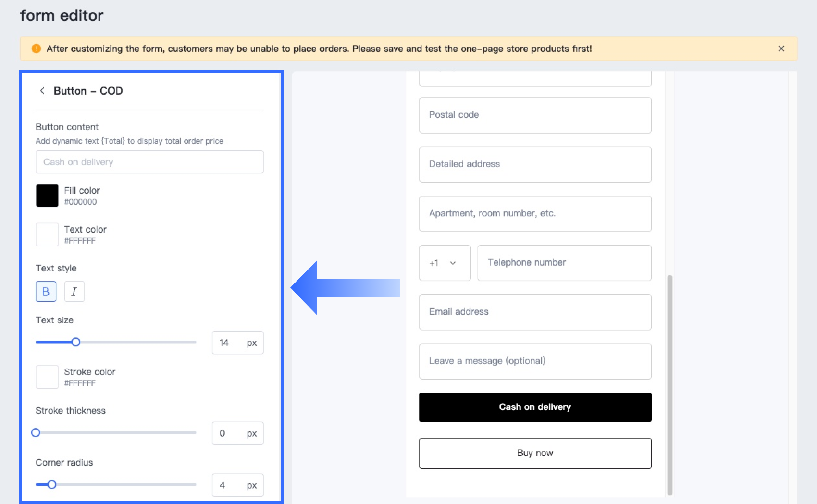Click the Postal code field

pyautogui.click(x=535, y=115)
